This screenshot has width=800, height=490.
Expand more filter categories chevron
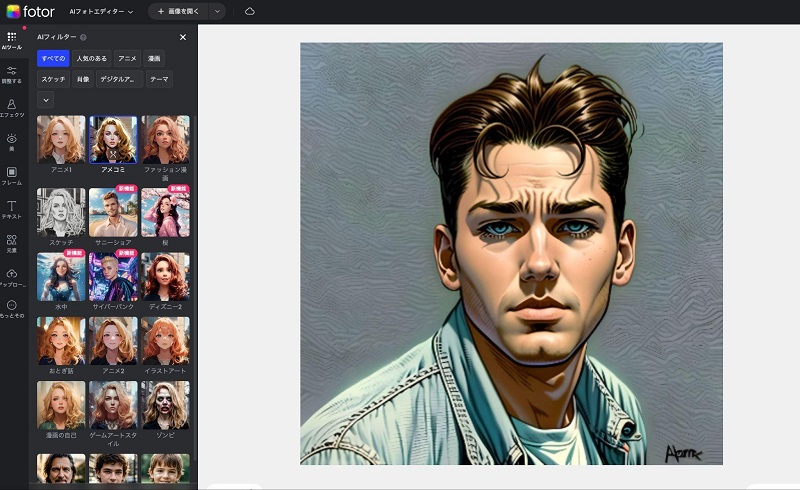46,99
